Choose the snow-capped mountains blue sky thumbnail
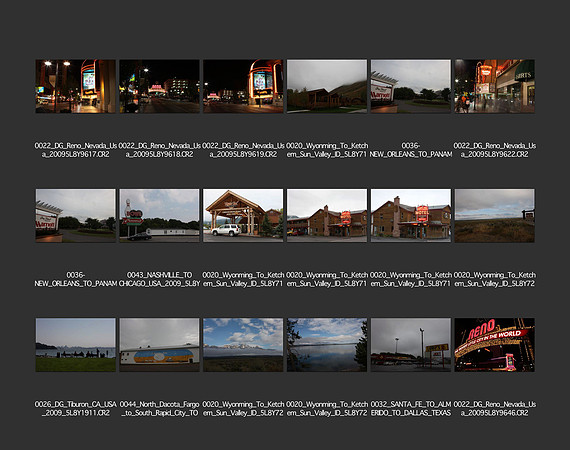 tap(243, 345)
